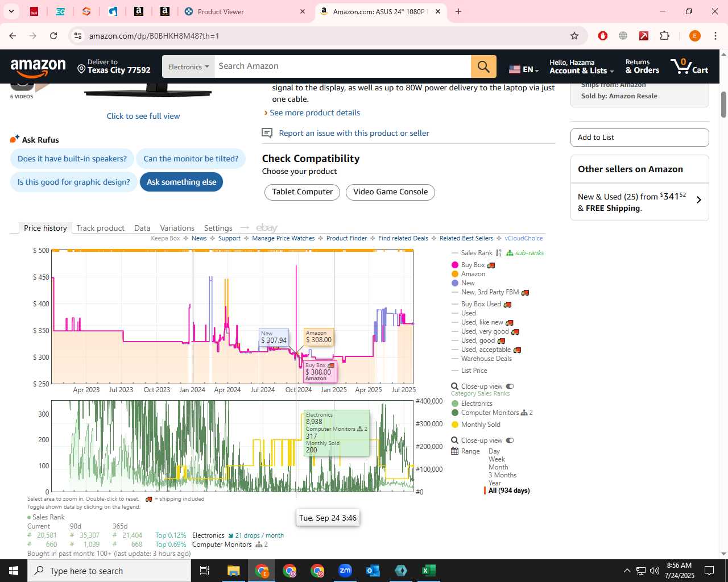728x582 pixels.
Task: Open the shopping cart icon
Action: 689,66
